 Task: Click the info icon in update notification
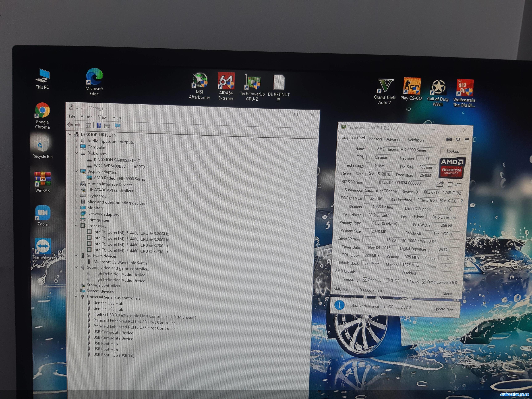pyautogui.click(x=339, y=305)
